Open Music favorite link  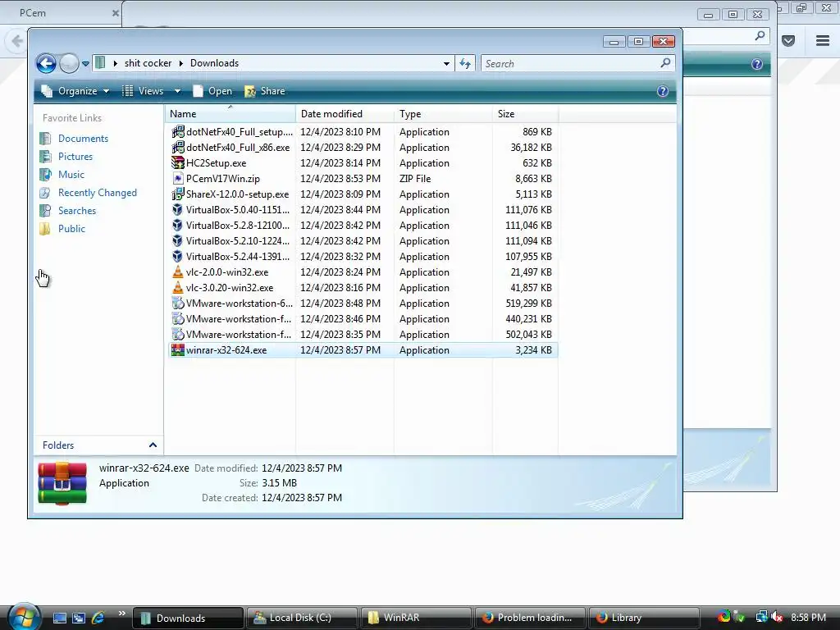(71, 175)
